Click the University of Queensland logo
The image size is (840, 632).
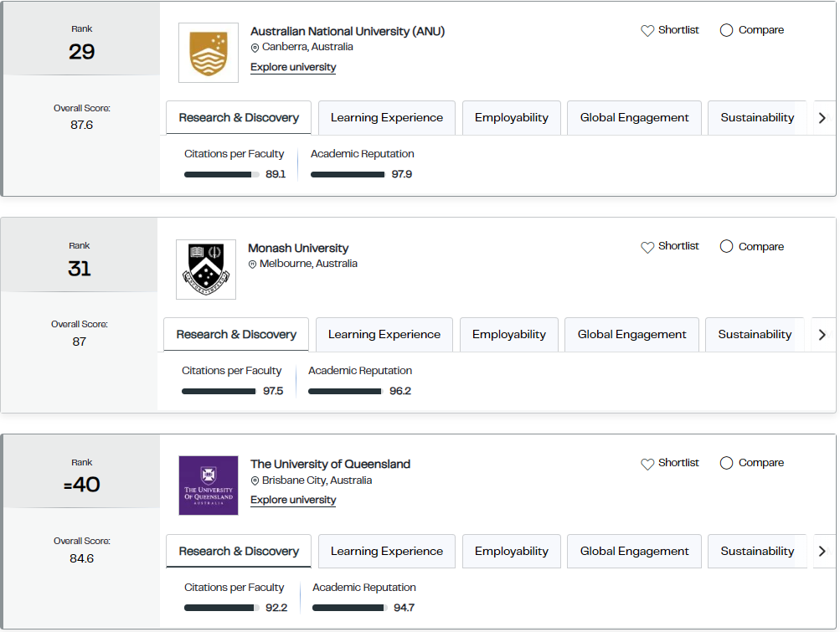(x=209, y=486)
